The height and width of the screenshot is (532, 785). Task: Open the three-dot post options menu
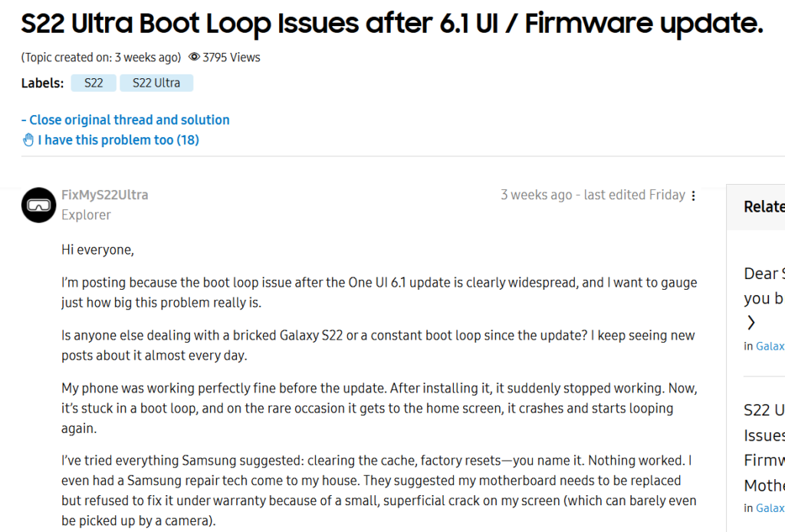pyautogui.click(x=694, y=195)
